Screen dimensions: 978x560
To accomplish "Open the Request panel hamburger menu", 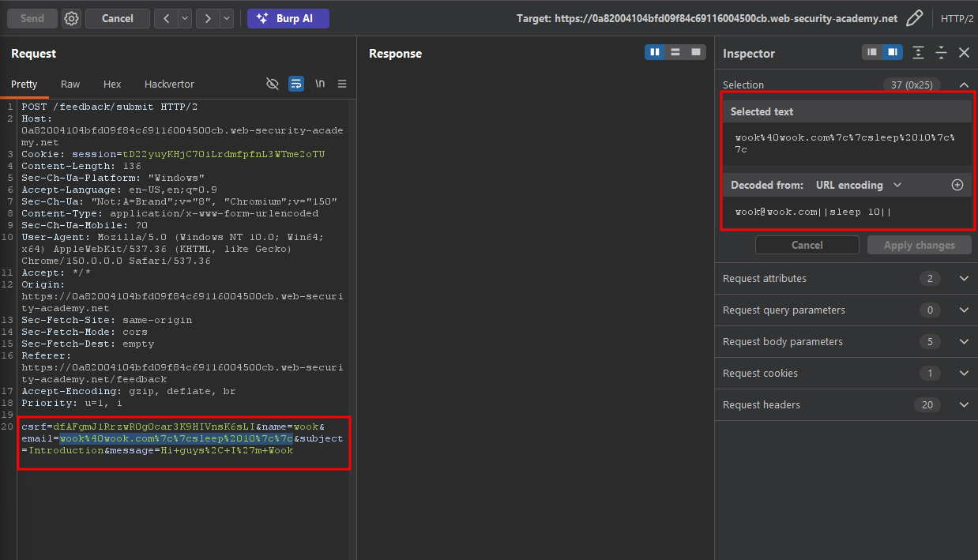I will (x=342, y=84).
